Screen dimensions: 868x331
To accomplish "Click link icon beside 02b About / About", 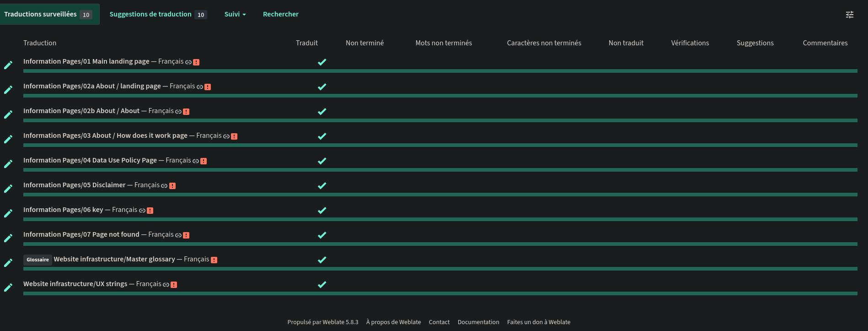I will 178,112.
